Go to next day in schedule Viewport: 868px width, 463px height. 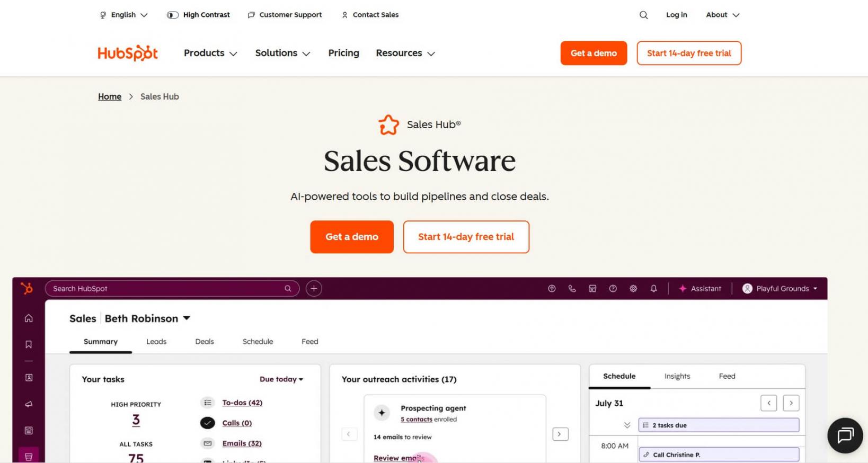tap(791, 403)
